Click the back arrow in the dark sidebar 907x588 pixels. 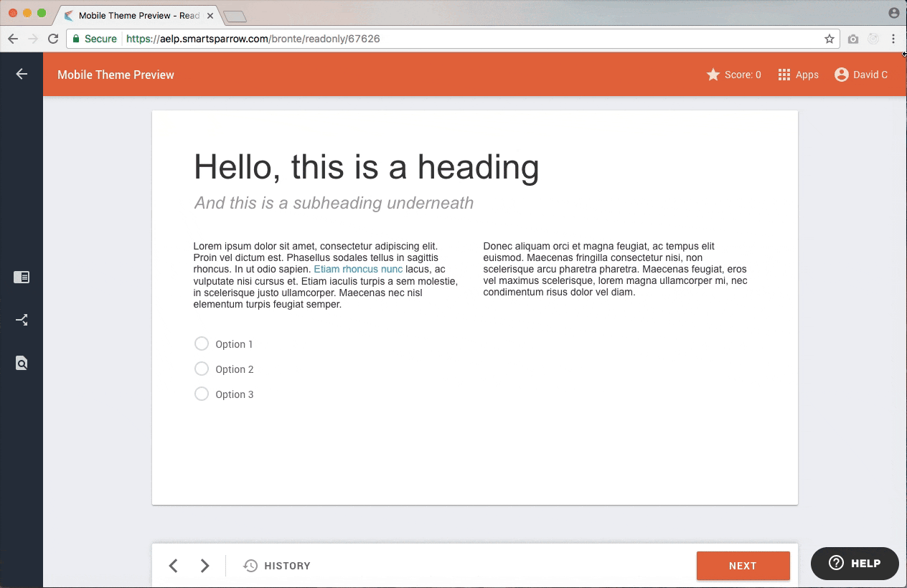pos(22,74)
